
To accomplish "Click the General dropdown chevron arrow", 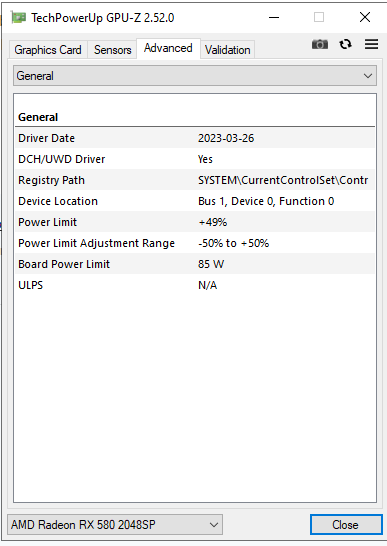I will (367, 76).
